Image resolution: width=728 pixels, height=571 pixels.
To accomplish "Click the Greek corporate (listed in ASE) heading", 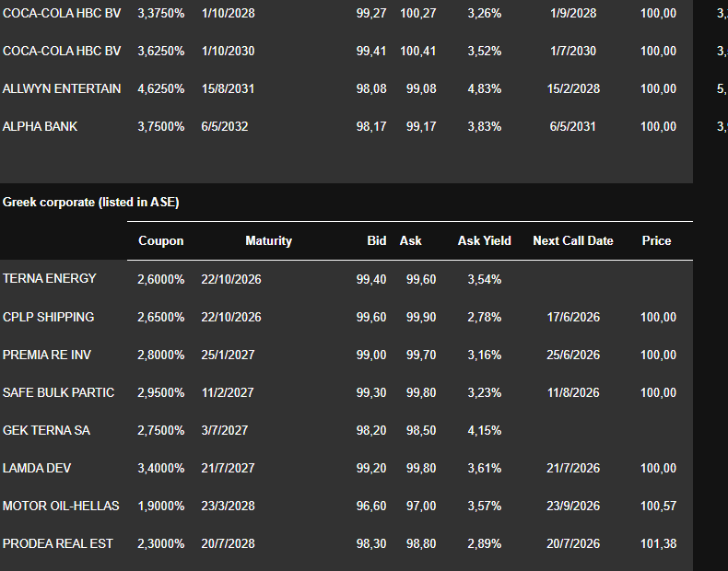I will coord(90,203).
